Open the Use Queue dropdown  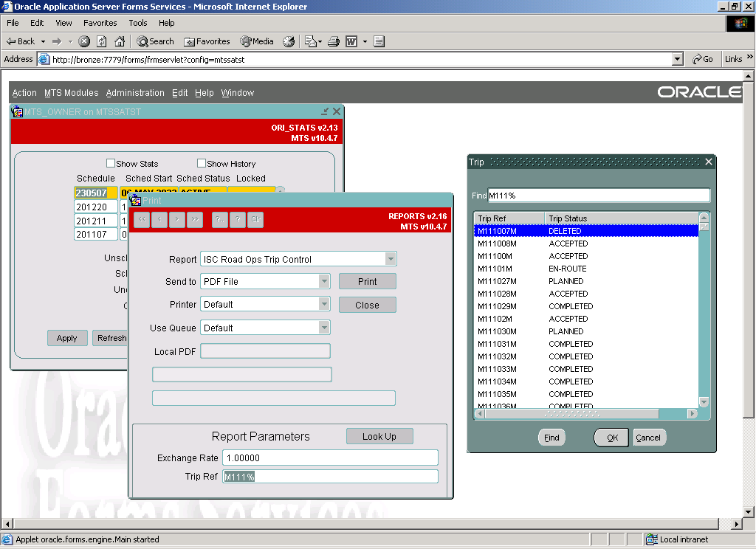point(325,328)
